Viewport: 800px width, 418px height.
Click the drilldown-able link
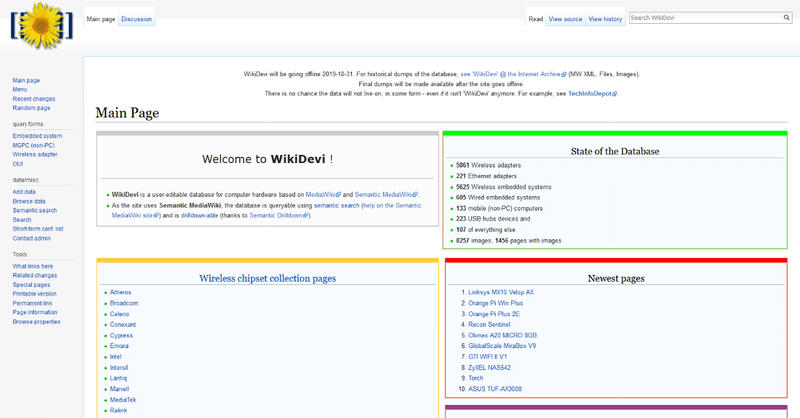pos(199,215)
